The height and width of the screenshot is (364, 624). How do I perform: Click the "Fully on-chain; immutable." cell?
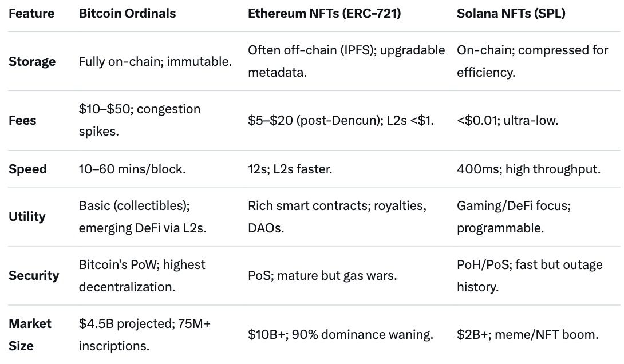(155, 61)
